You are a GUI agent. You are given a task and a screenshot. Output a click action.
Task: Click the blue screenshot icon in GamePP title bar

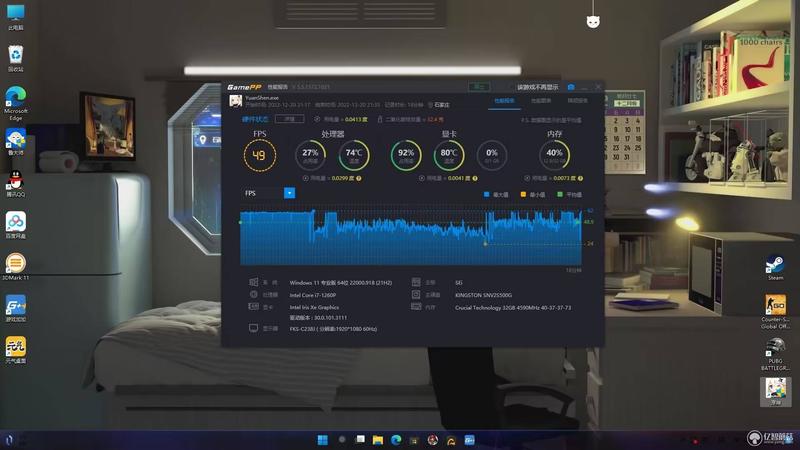(571, 87)
